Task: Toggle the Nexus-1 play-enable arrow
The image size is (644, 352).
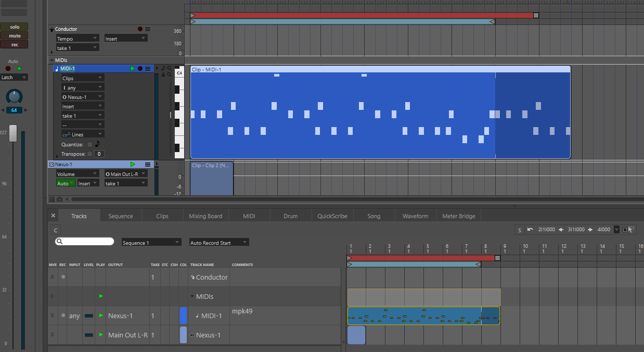Action: pos(133,165)
